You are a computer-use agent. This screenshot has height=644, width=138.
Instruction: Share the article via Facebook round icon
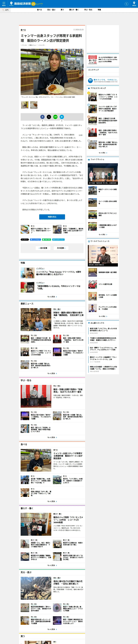click(x=42, y=117)
